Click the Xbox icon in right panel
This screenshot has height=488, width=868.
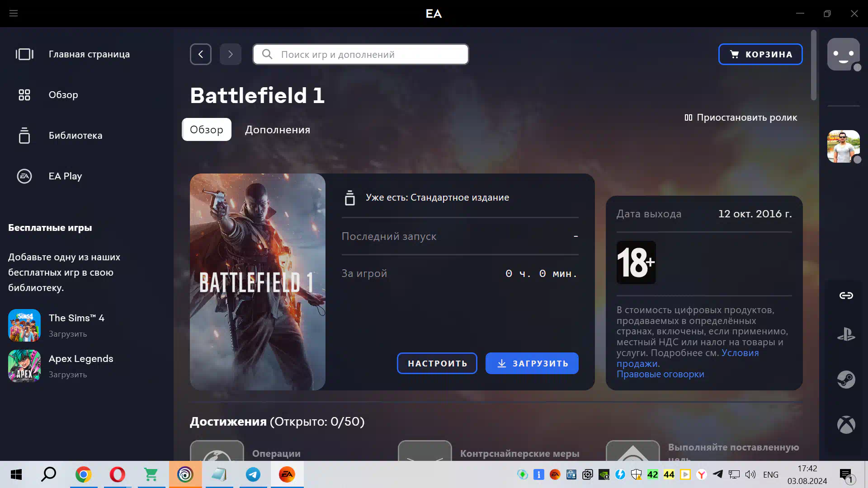[x=846, y=425]
